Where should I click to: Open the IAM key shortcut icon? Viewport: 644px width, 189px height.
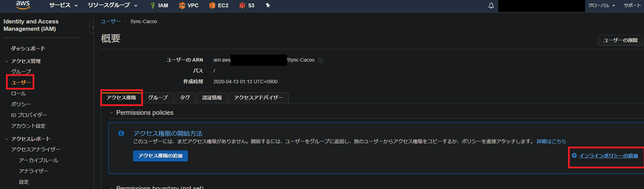click(152, 6)
